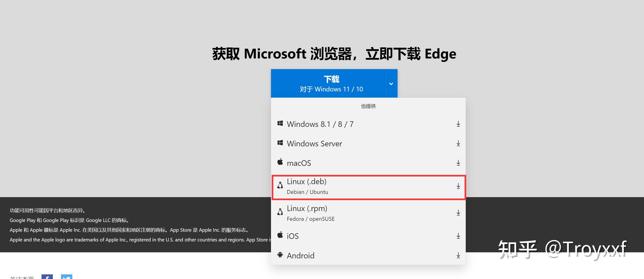Screen dimensions: 644x279
Task: Click the download arrow for Linux (.rpm)
Action: point(458,212)
